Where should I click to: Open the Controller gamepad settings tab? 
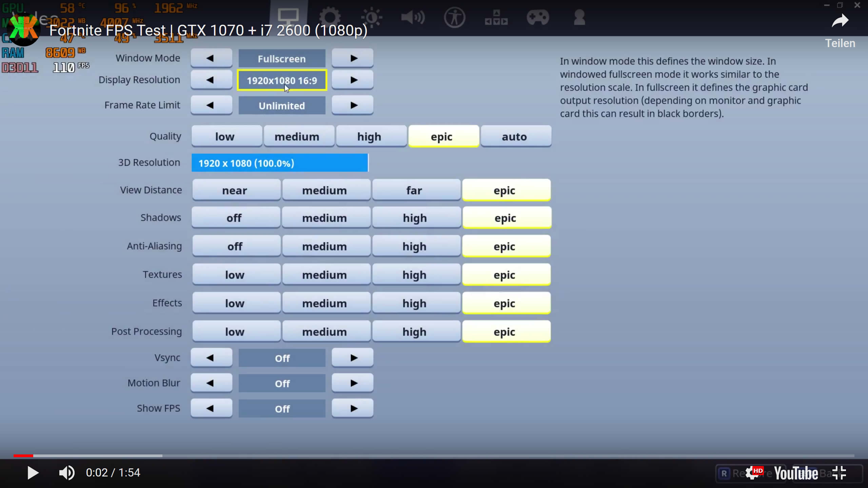[538, 17]
